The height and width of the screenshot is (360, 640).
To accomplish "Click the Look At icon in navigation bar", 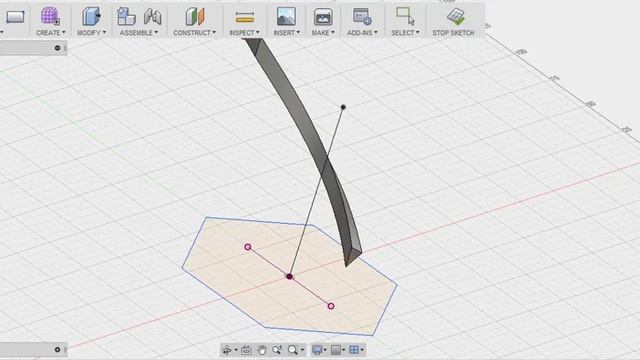I will 246,350.
